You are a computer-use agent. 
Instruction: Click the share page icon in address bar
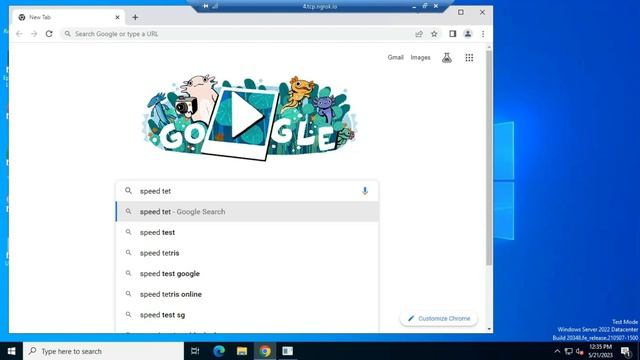(x=419, y=34)
